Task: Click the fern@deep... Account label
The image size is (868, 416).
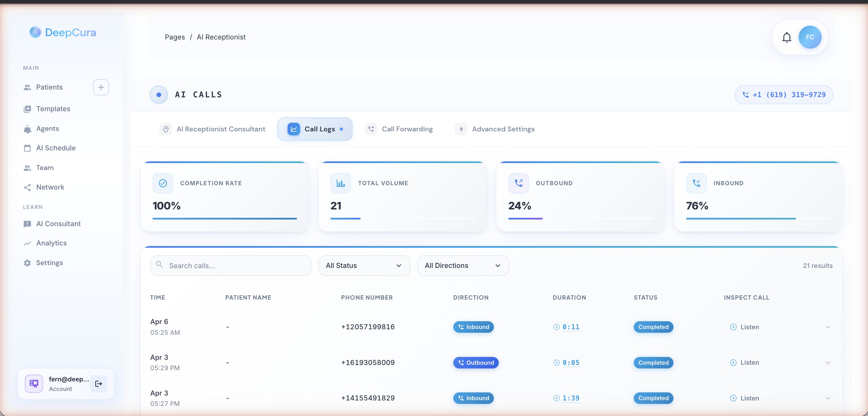Action: coord(69,384)
